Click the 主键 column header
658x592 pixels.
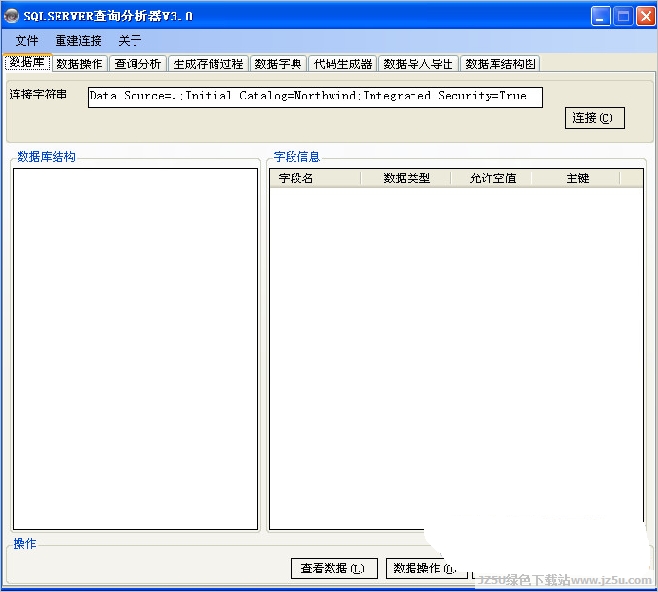click(576, 178)
